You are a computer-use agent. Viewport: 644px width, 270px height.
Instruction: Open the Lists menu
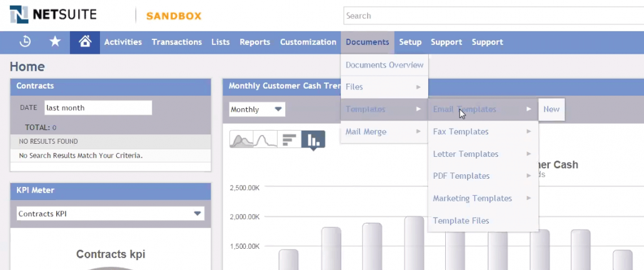tap(221, 42)
